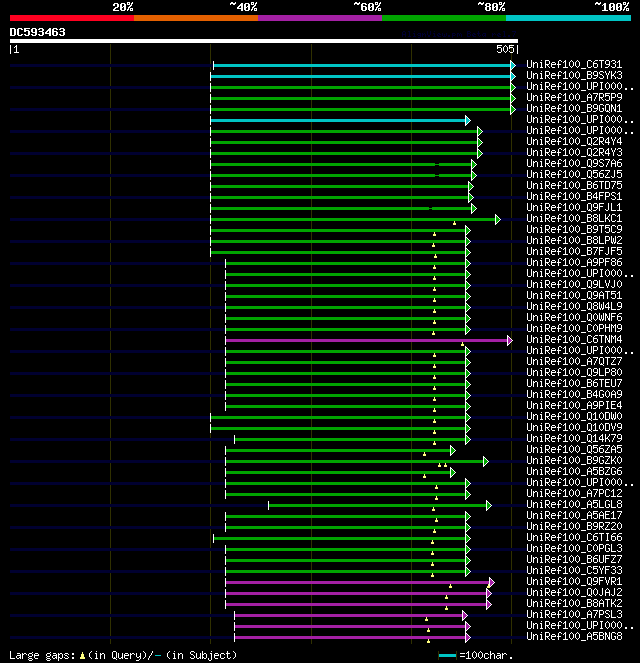
Task: Pick the UniRef100_B9GZK0 hit name
Action: (x=574, y=460)
